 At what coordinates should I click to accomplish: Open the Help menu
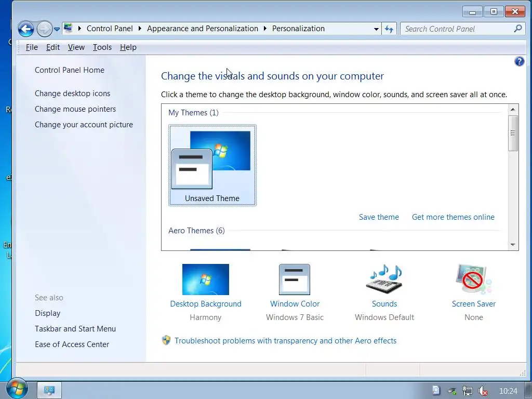tap(128, 47)
